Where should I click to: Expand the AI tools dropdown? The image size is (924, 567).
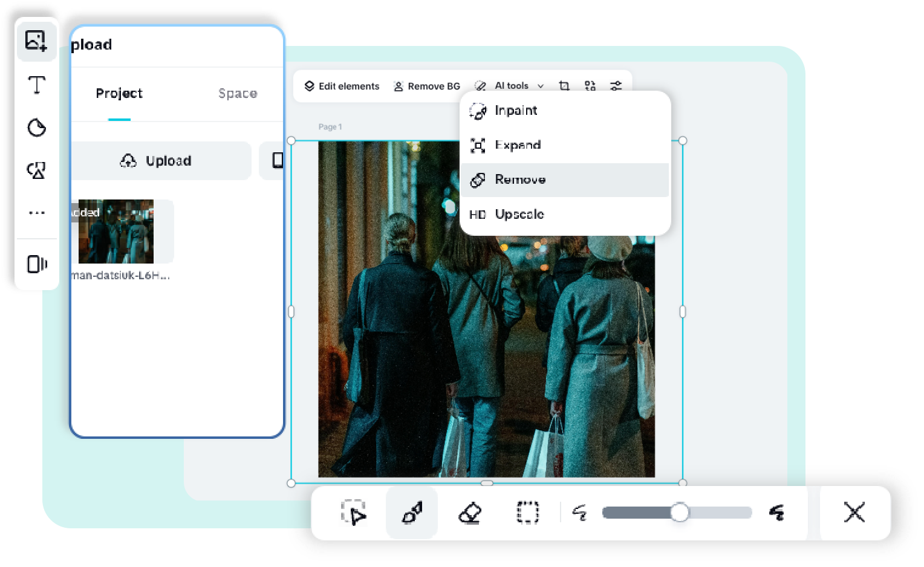509,86
